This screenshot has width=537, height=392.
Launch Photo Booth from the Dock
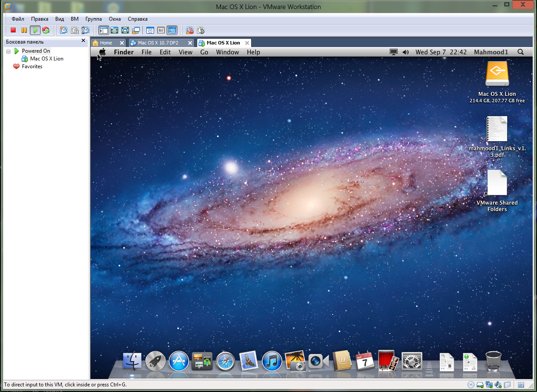pos(388,361)
